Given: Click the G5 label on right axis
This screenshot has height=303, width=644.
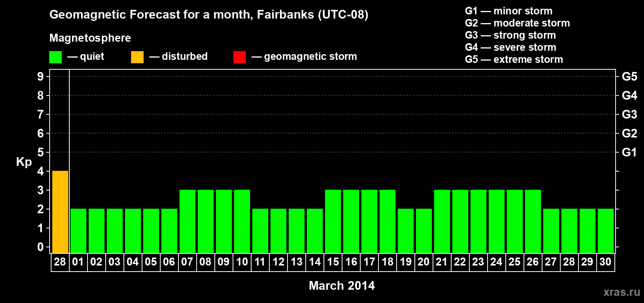Looking at the screenshot, I should point(630,77).
